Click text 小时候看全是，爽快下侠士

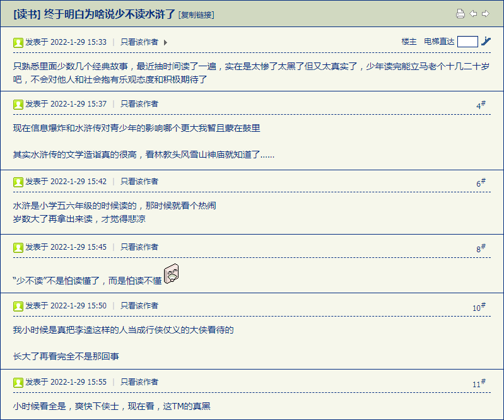tap(66, 406)
